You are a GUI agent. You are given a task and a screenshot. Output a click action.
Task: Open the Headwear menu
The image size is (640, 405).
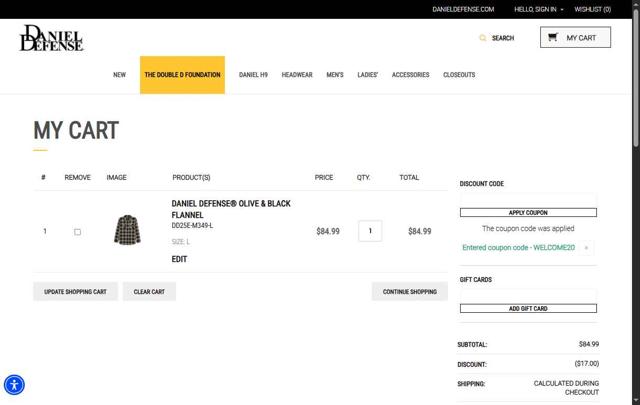pyautogui.click(x=297, y=75)
